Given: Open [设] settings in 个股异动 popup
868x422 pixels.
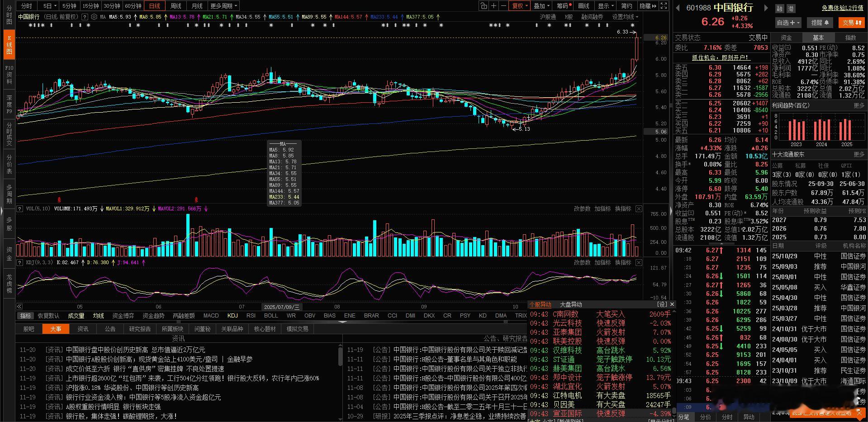Looking at the screenshot, I should click(662, 304).
